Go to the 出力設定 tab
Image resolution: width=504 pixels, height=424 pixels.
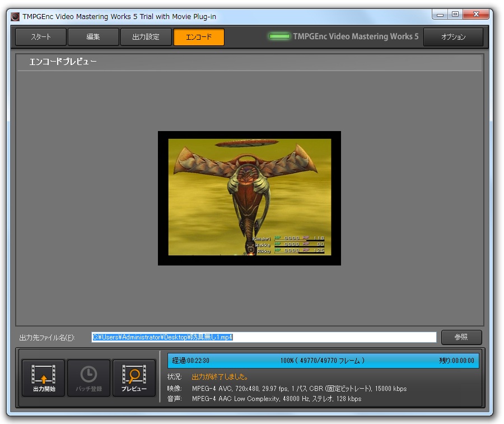click(146, 37)
